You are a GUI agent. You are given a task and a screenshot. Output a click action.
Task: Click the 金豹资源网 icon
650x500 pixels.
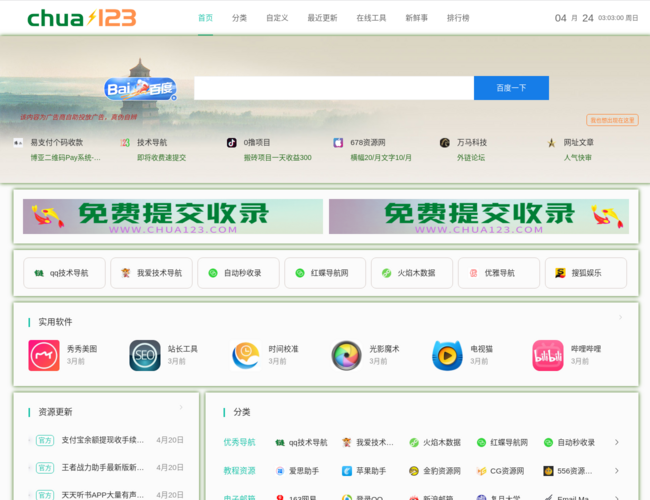tap(414, 471)
